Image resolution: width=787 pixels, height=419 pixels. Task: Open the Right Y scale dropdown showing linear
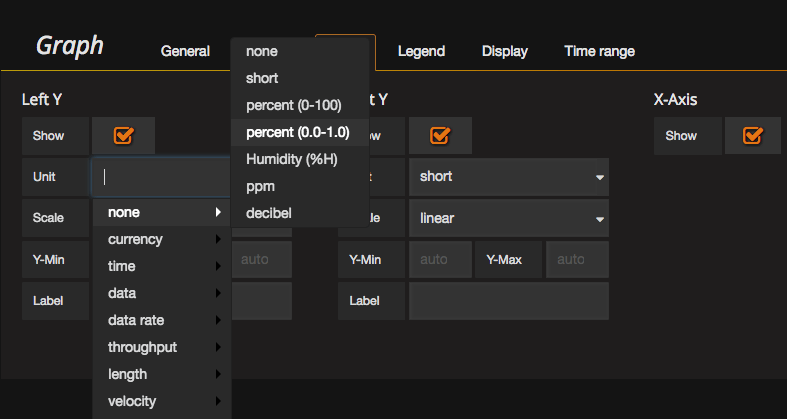(x=508, y=218)
